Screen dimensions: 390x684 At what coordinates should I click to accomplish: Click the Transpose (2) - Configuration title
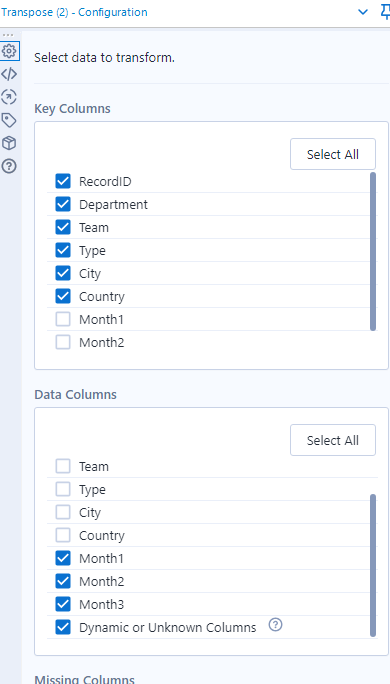click(74, 12)
